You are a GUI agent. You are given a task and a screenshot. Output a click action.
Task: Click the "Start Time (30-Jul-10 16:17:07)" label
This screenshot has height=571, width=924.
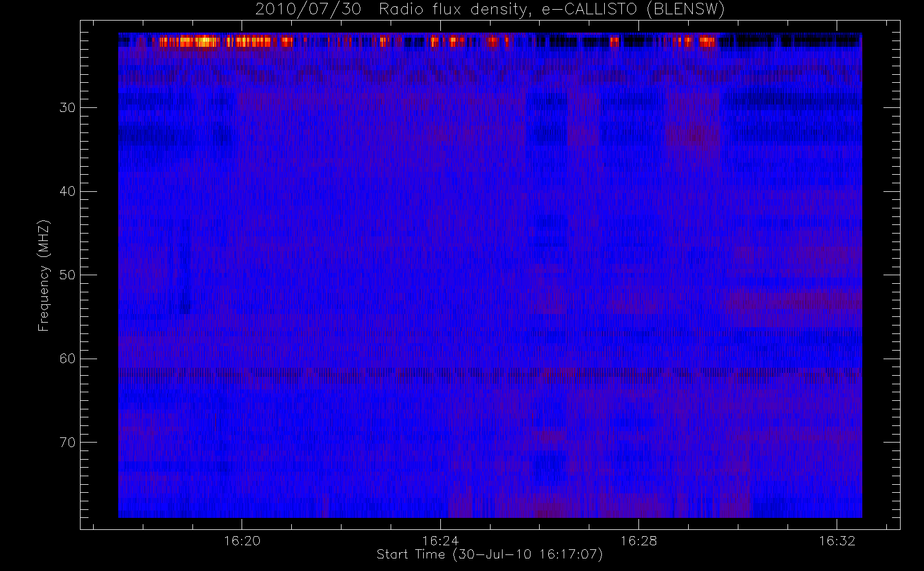point(490,554)
